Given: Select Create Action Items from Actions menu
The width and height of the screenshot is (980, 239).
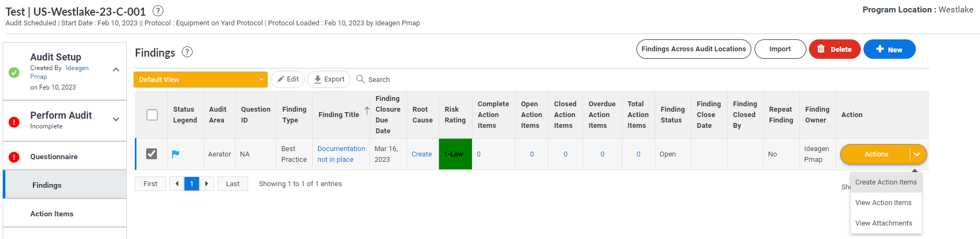Looking at the screenshot, I should (x=886, y=182).
